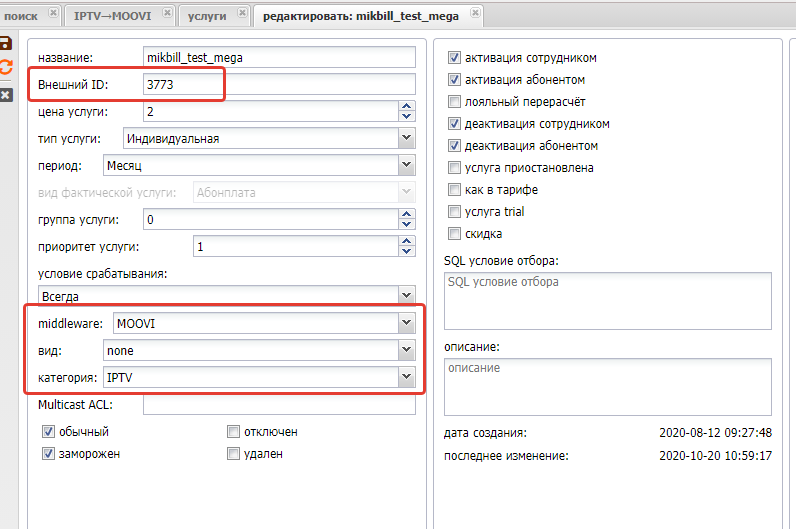The width and height of the screenshot is (796, 529).
Task: Open the middleware dropdown showing MOOVI
Action: [x=405, y=323]
